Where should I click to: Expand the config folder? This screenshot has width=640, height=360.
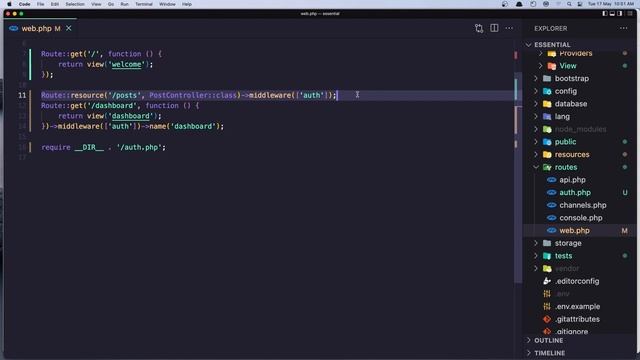[536, 91]
